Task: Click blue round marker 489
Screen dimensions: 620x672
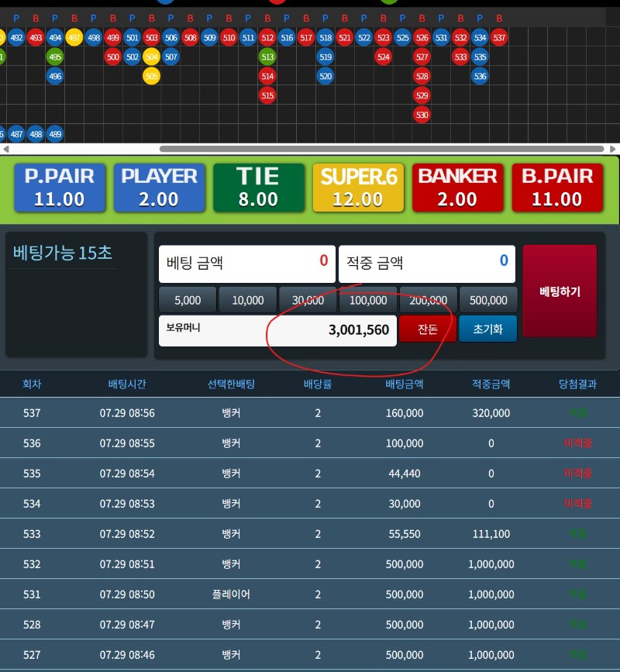Action: coord(55,134)
